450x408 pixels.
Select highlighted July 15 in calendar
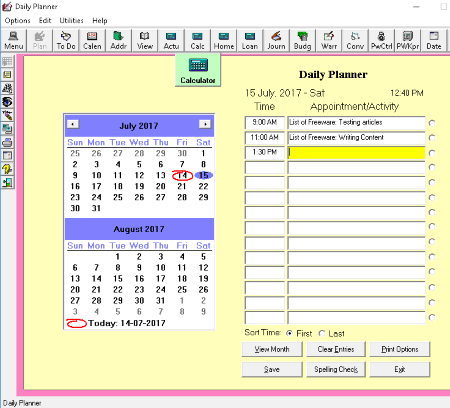pos(203,175)
